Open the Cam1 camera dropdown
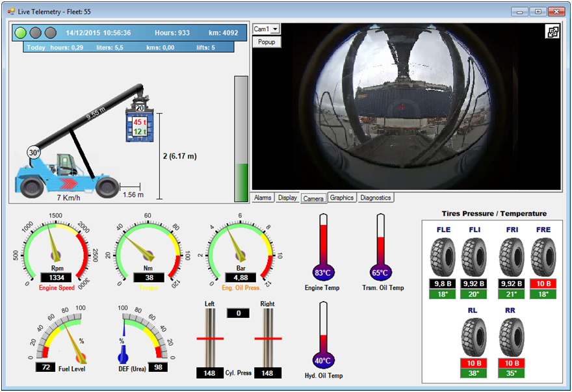 point(276,29)
